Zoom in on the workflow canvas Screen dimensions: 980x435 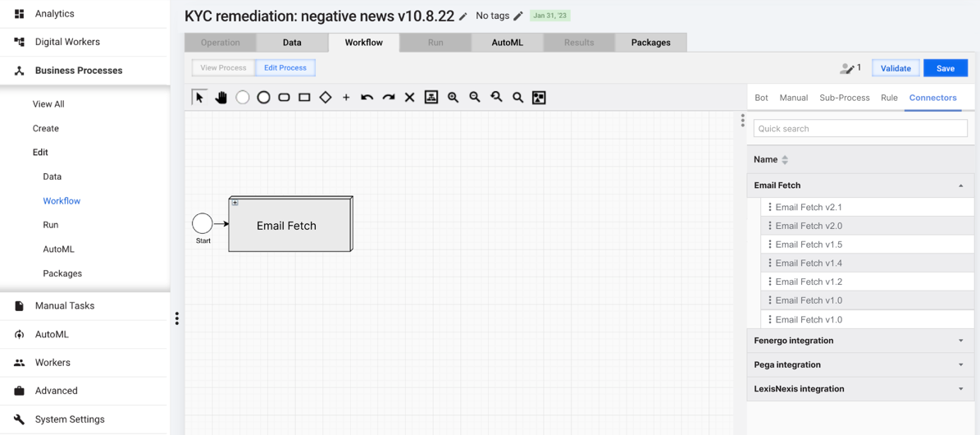[x=454, y=97]
